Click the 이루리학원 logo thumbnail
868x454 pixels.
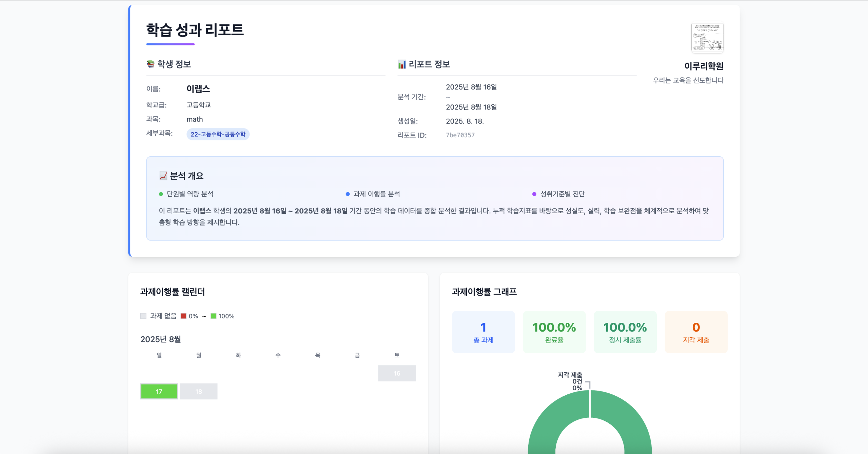tap(707, 38)
